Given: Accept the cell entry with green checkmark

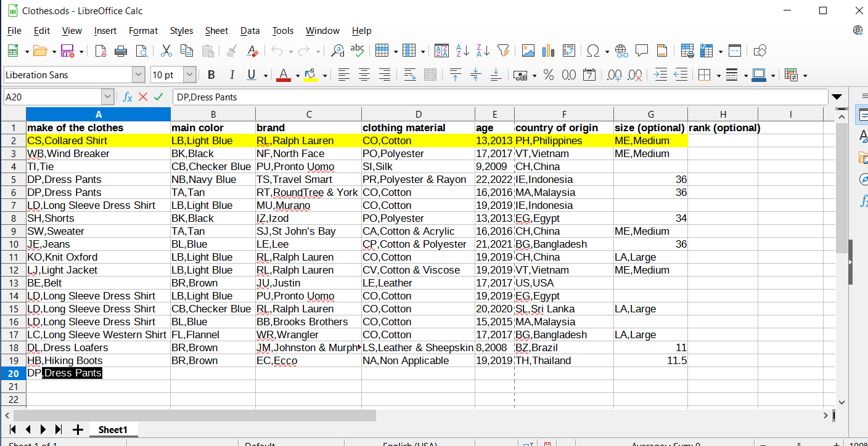Looking at the screenshot, I should (159, 97).
